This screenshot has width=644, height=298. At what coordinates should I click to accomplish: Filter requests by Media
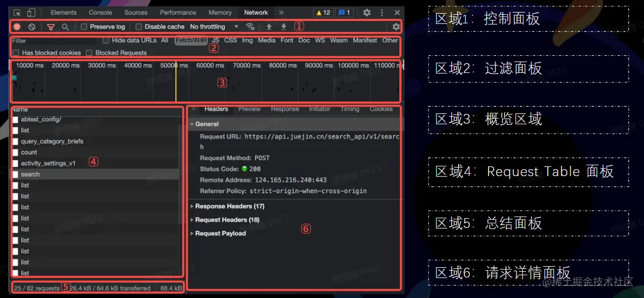(267, 40)
